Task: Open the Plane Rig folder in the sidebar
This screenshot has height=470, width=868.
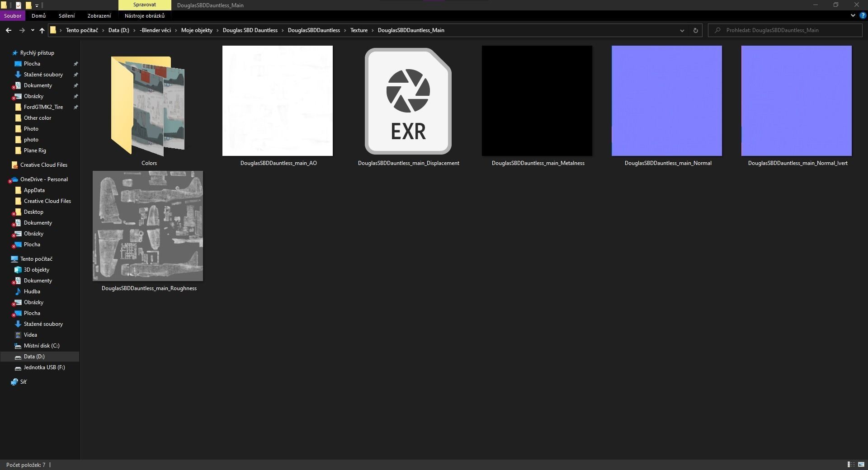Action: tap(35, 150)
